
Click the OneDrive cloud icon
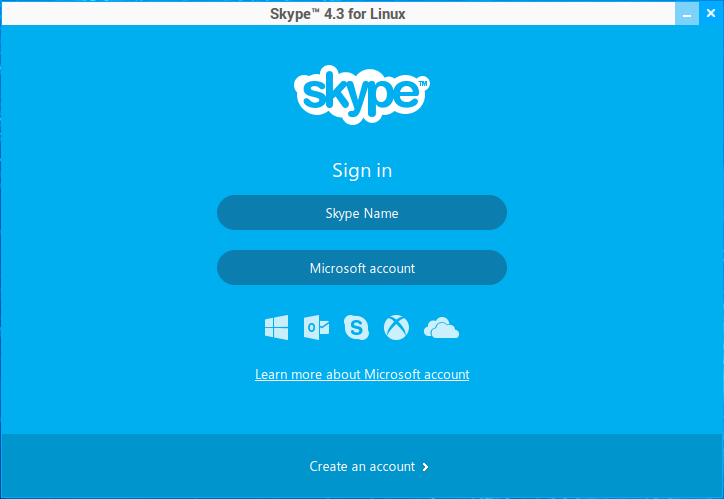(x=441, y=328)
